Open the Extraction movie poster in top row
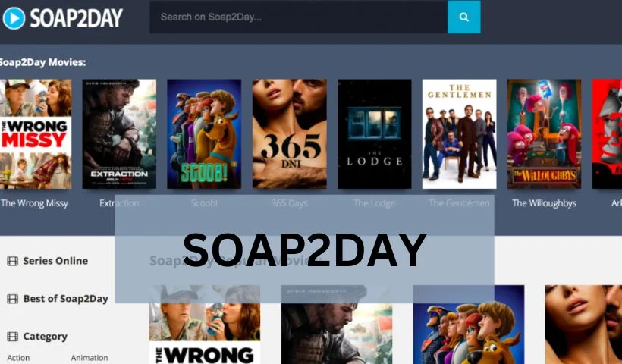Screen dimensions: 622x364 [x=119, y=134]
